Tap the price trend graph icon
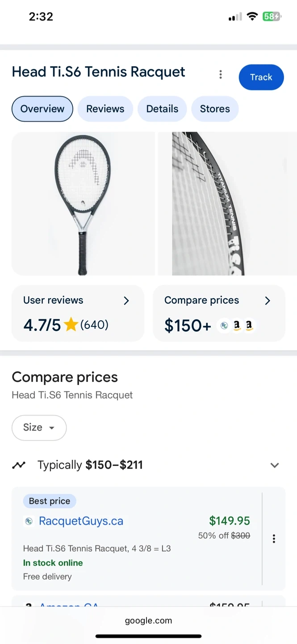This screenshot has height=644, width=297. (x=19, y=465)
